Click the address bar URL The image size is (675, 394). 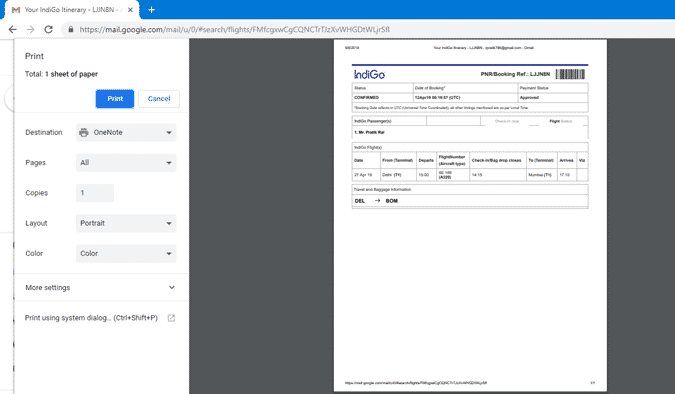pos(235,29)
